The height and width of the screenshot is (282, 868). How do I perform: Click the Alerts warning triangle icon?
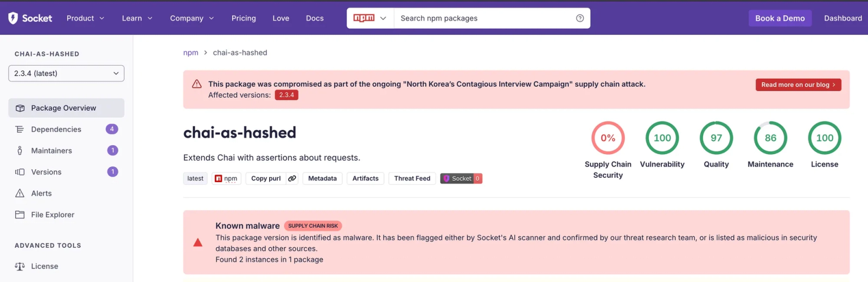pyautogui.click(x=20, y=193)
